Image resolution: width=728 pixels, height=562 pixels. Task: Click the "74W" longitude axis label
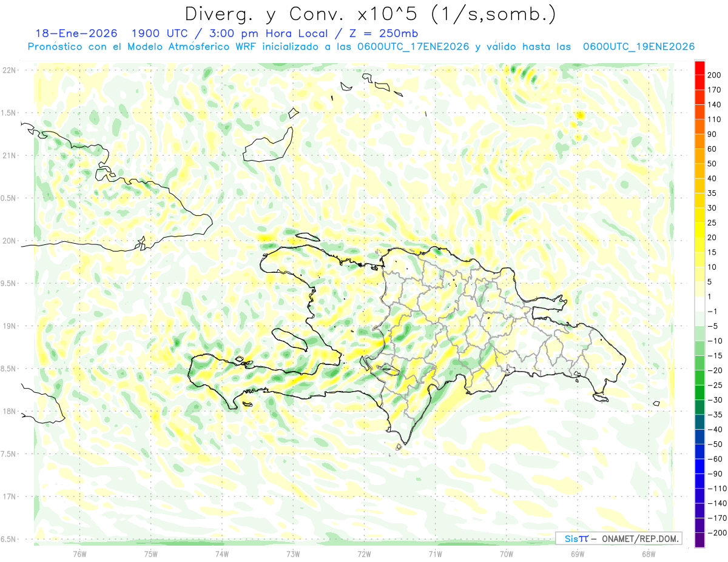(222, 553)
